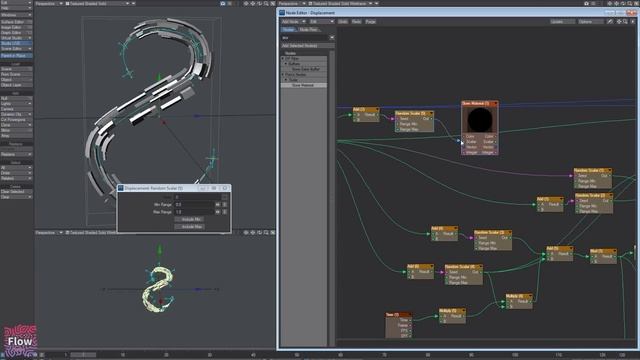Screen dimensions: 640x360
Task: Click the Min Range mini-slider arrows
Action: tap(218, 204)
